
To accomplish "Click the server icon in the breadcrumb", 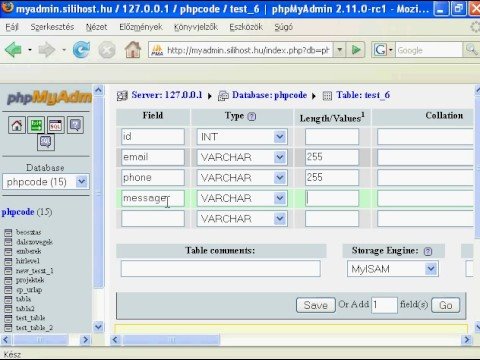I will 122,96.
